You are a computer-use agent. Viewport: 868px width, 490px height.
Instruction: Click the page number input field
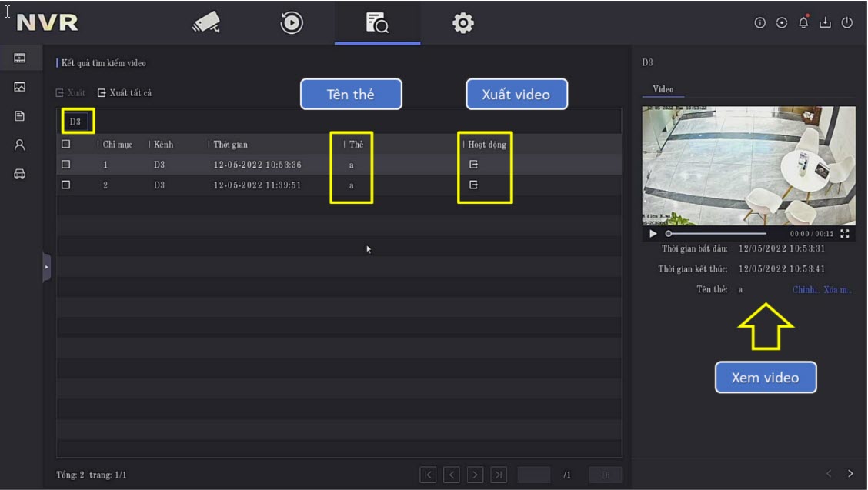pyautogui.click(x=534, y=475)
